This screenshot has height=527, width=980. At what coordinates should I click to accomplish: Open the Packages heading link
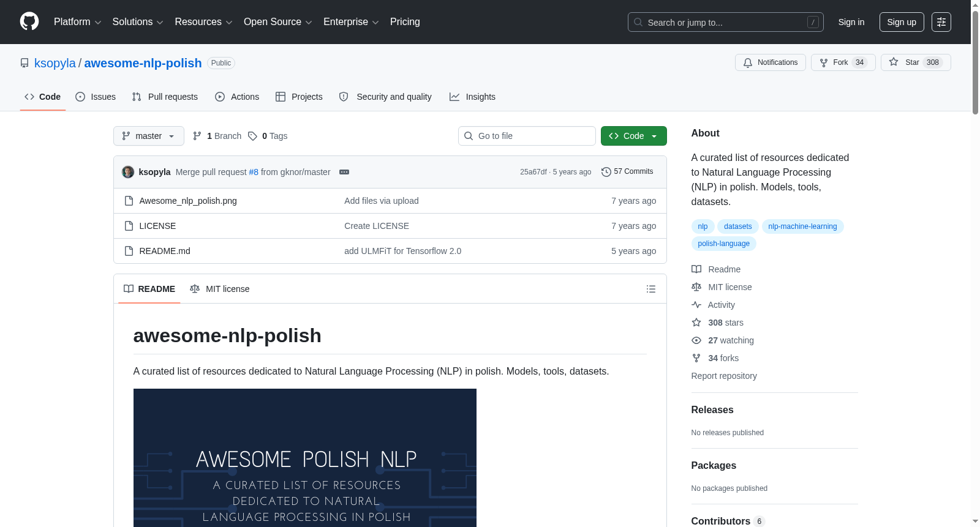(714, 466)
